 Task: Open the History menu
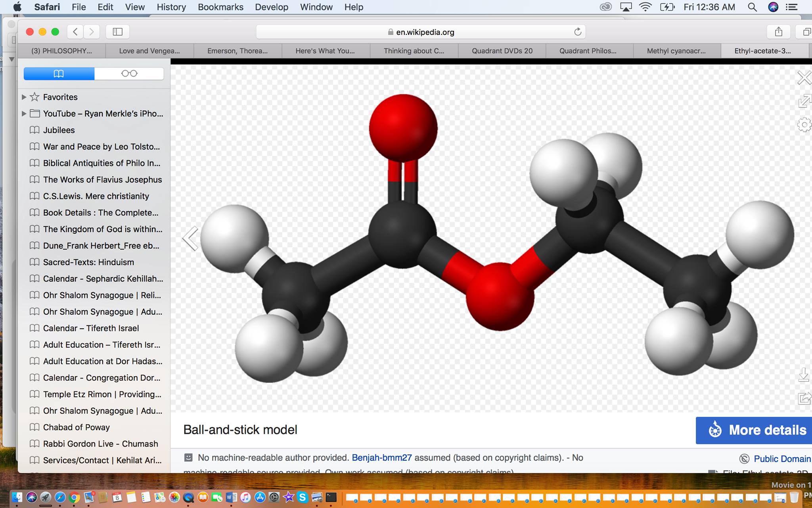pyautogui.click(x=171, y=7)
